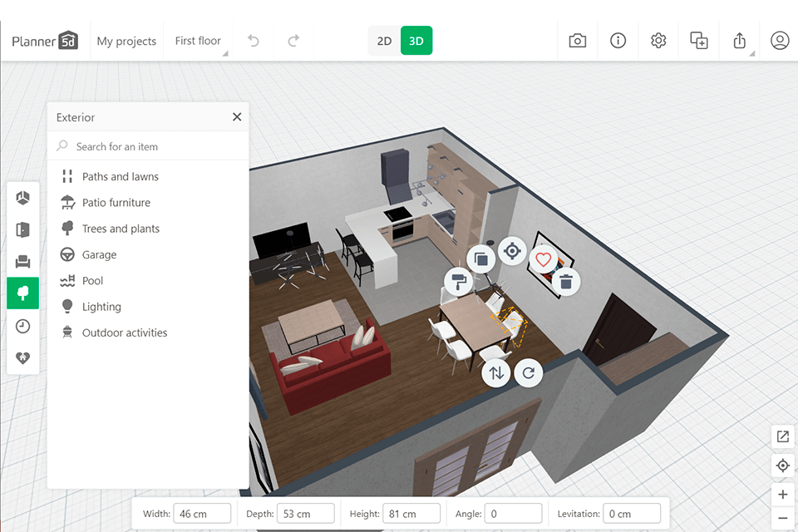This screenshot has height=532, width=798.
Task: Click the rotate handle near chair
Action: click(x=529, y=373)
